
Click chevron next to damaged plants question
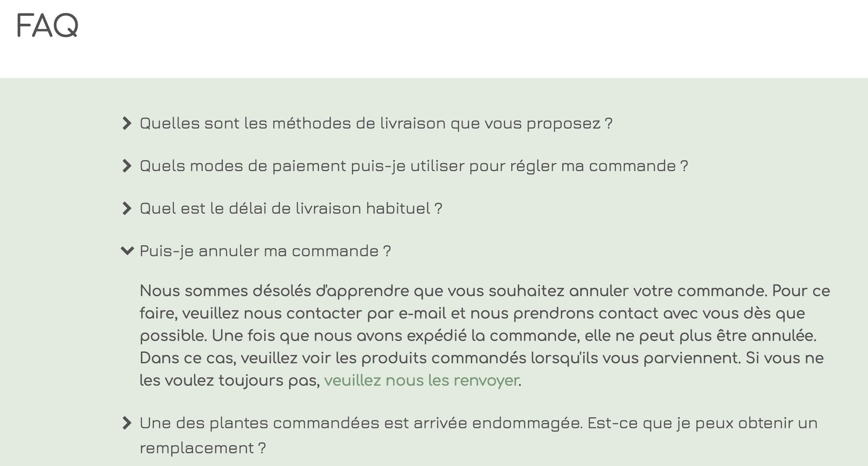coord(126,423)
